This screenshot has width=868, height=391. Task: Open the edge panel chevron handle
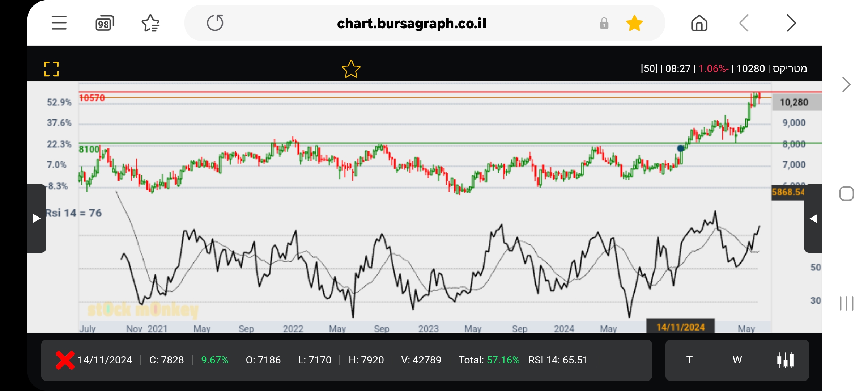coord(846,85)
